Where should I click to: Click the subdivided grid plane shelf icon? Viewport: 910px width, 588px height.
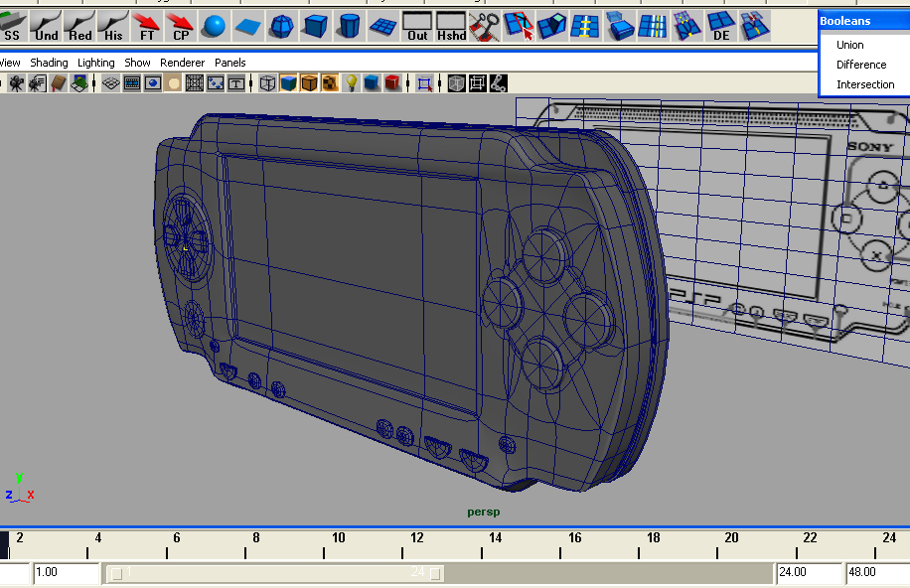[382, 26]
